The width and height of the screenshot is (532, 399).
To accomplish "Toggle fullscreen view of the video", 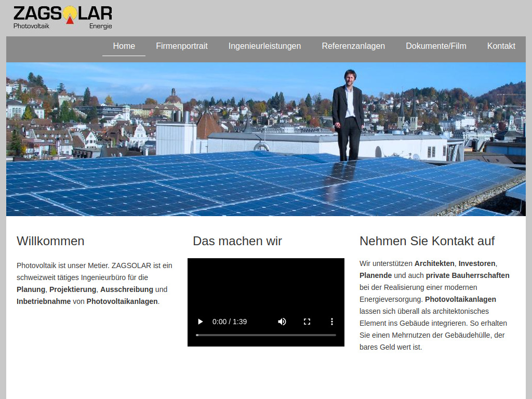I will [307, 322].
